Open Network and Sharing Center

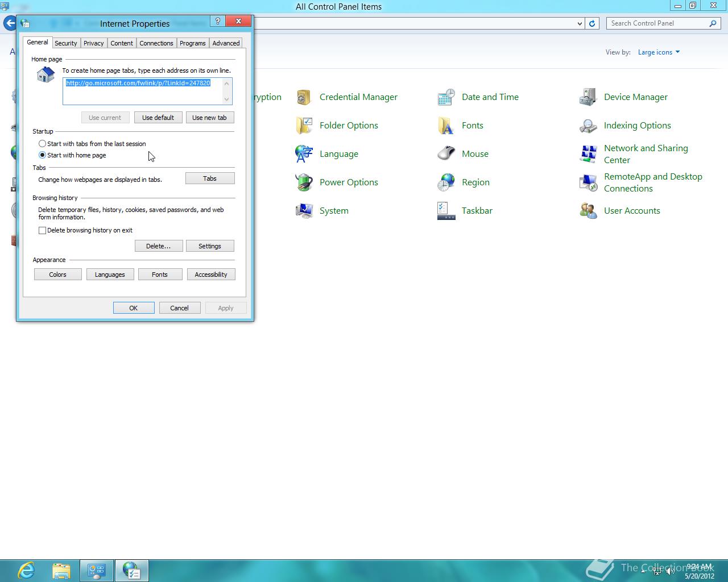646,153
